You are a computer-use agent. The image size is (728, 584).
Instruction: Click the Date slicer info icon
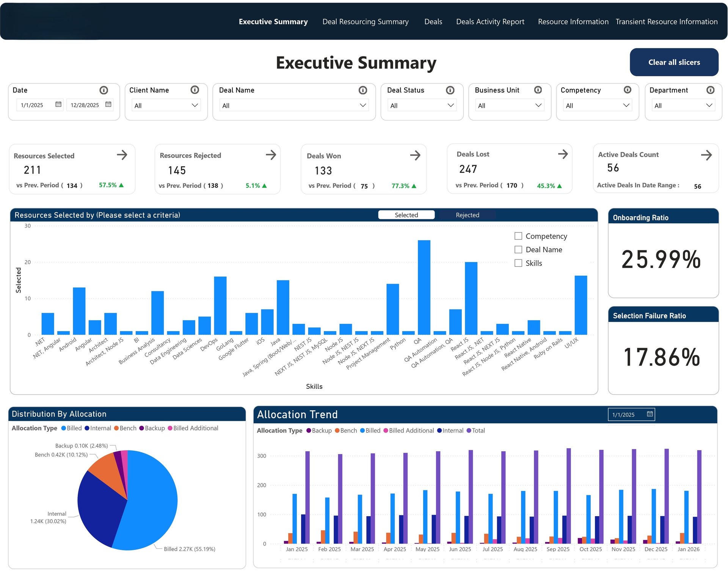point(104,90)
